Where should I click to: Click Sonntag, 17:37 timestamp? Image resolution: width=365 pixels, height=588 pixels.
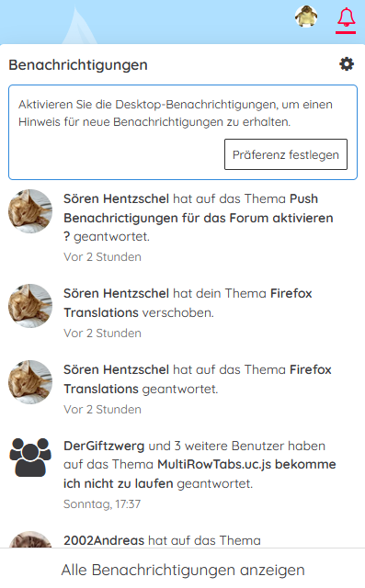click(x=102, y=504)
